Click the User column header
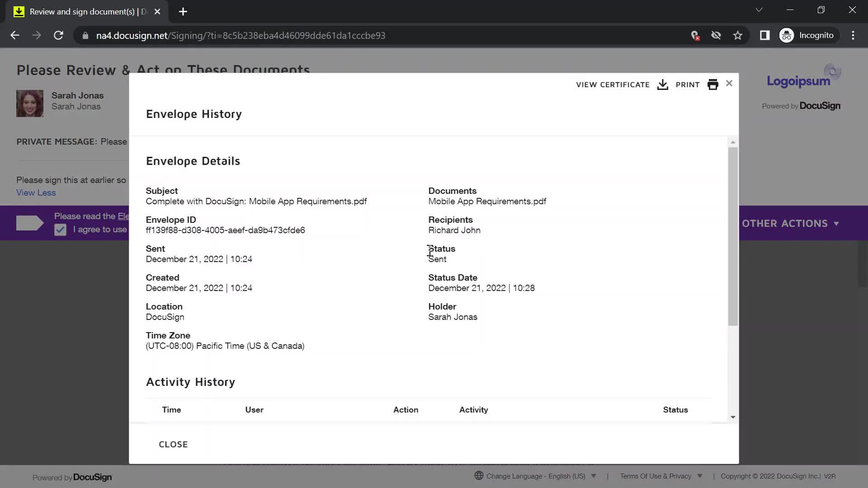 tap(254, 410)
